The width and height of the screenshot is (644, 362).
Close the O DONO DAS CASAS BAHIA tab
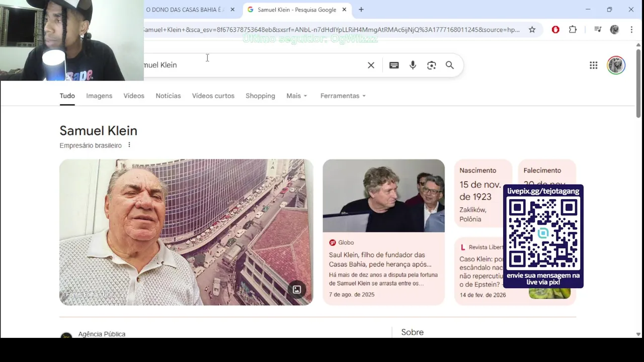[232, 10]
